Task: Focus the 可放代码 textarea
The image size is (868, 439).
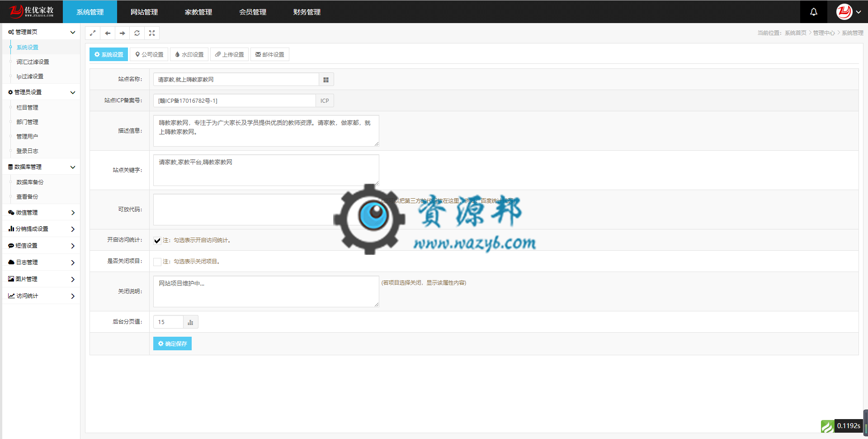Action: tap(266, 210)
